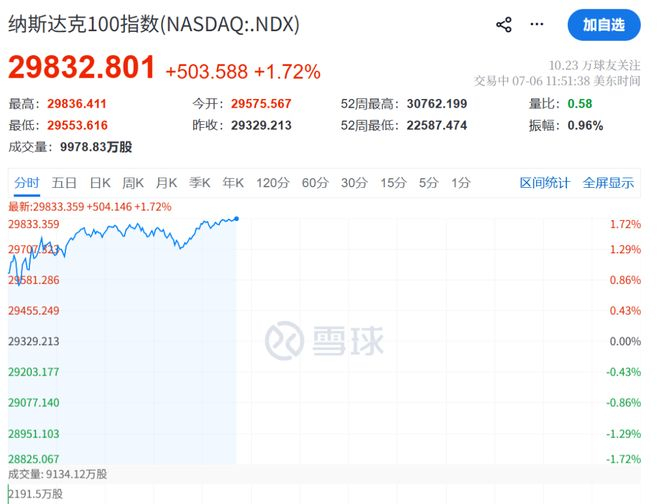660x504 pixels.
Task: Click the share icon
Action: point(504,24)
